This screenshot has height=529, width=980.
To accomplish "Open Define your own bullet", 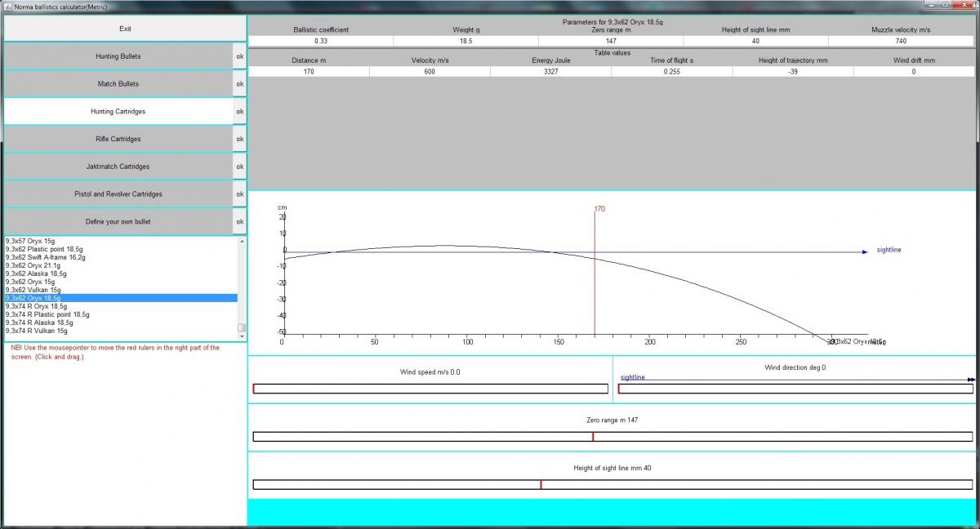I will tap(118, 221).
